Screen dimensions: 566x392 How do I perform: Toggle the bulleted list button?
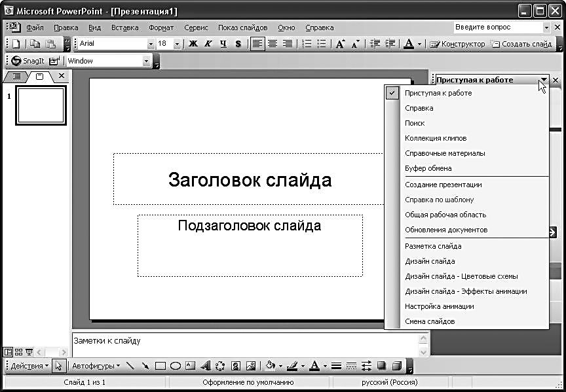[322, 45]
